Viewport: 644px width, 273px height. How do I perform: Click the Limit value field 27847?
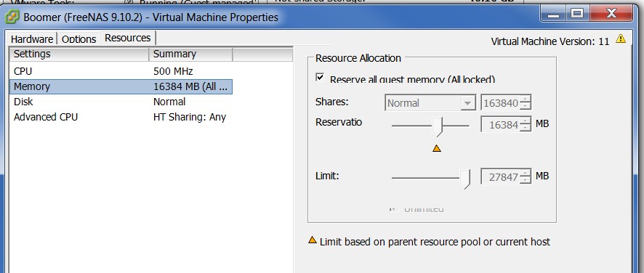[x=501, y=176]
